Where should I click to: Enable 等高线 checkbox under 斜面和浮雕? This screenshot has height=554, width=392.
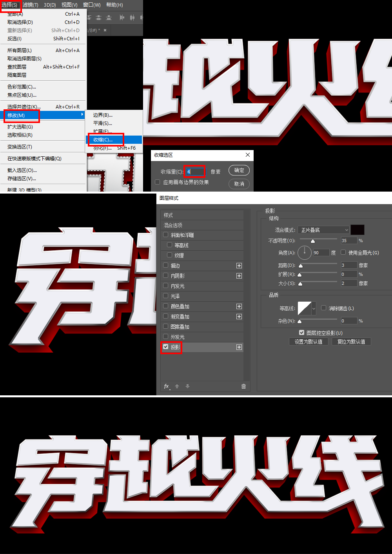[x=170, y=245]
